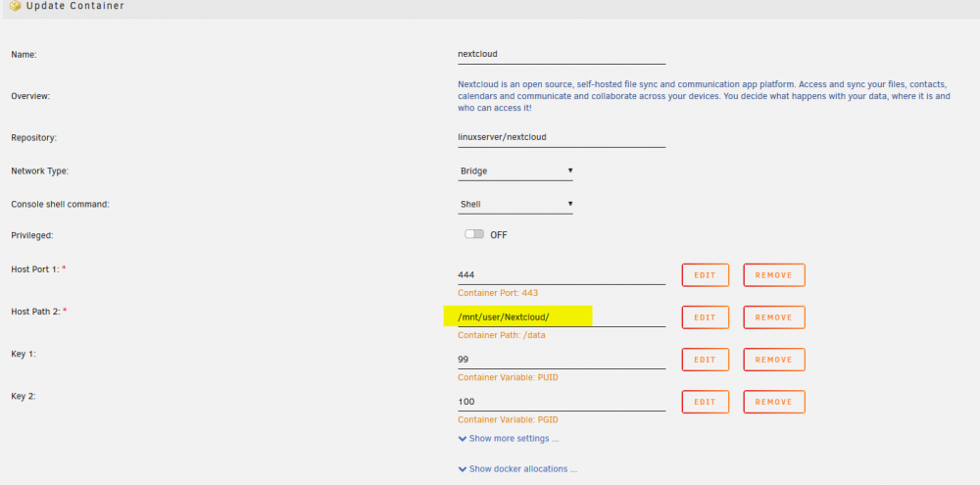Click the Overview label
Image resolution: width=980 pixels, height=485 pixels.
point(30,96)
